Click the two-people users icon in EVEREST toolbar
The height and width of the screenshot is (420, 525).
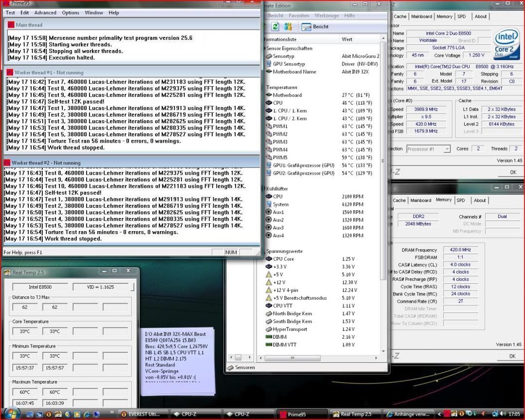pyautogui.click(x=288, y=26)
